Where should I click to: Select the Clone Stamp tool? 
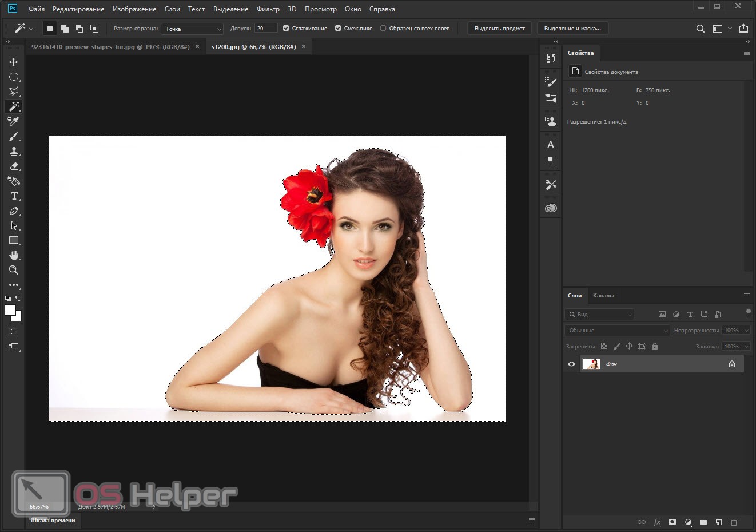point(14,151)
